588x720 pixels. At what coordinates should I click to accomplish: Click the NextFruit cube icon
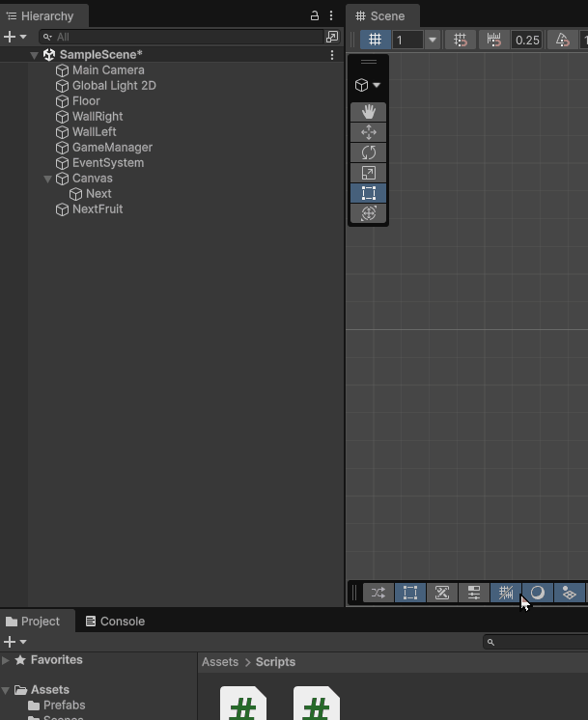click(x=62, y=209)
